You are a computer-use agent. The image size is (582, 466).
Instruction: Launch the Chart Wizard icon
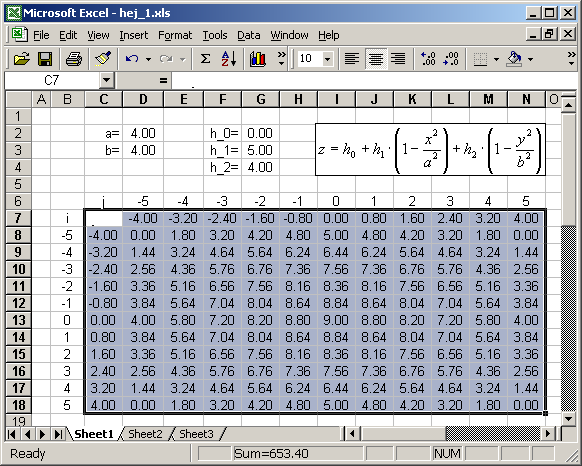258,59
